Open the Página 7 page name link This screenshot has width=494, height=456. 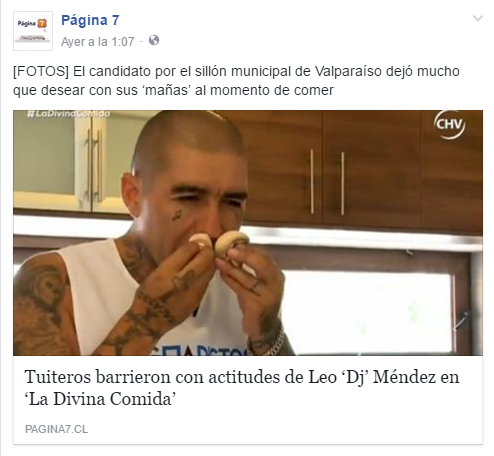(90, 21)
